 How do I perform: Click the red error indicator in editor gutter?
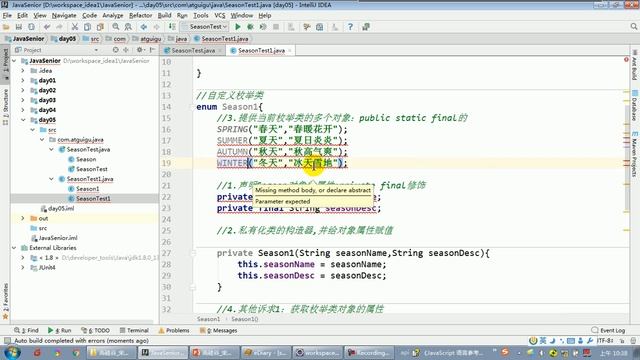(626, 60)
